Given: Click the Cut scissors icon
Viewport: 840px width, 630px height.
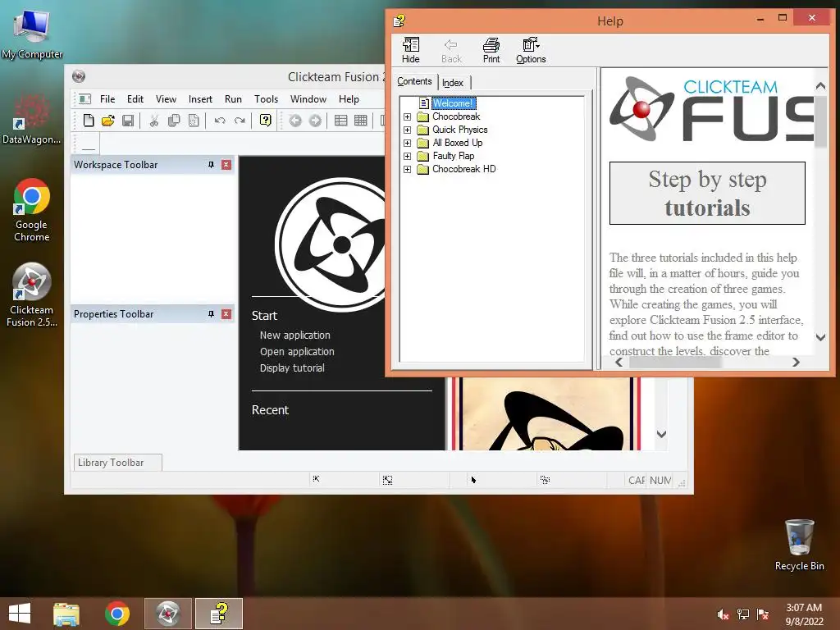Looking at the screenshot, I should click(153, 121).
